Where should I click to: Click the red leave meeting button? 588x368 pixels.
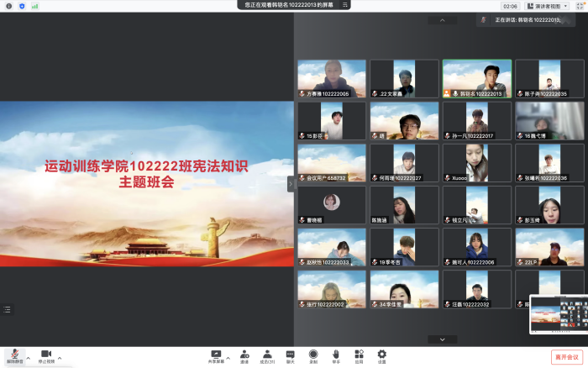coord(567,356)
